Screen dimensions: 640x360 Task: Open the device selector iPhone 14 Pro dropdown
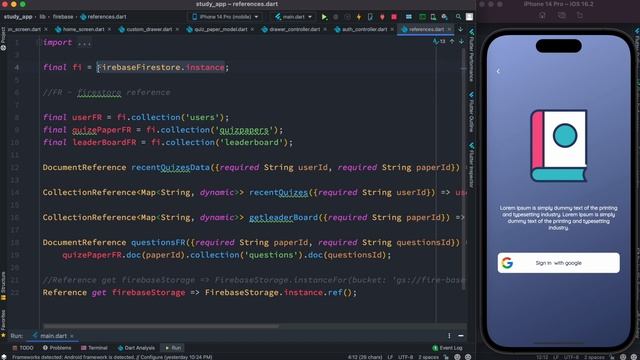pyautogui.click(x=225, y=17)
